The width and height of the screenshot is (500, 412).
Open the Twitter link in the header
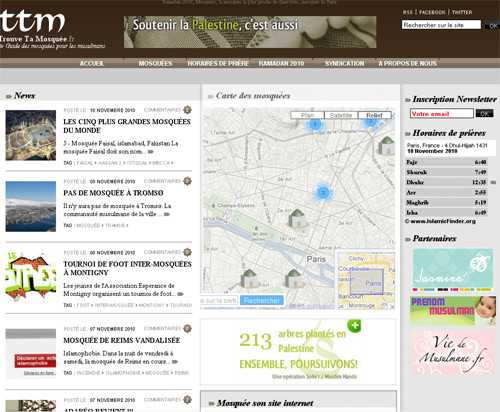[462, 12]
